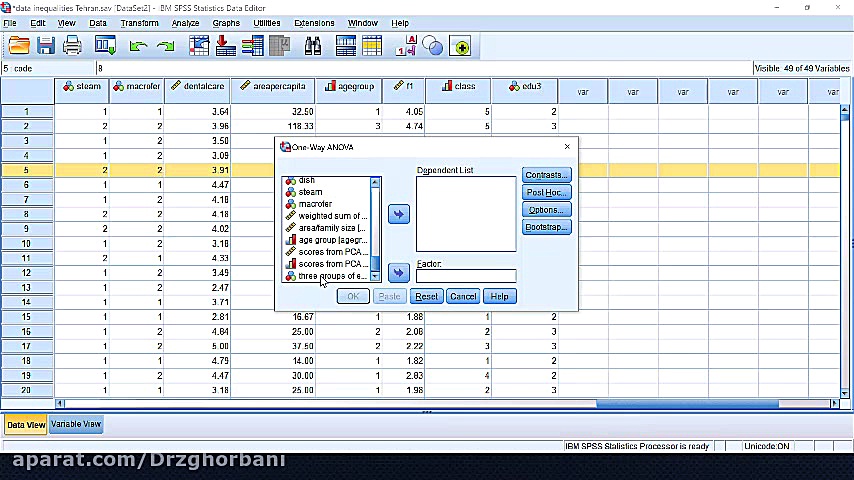This screenshot has width=854, height=480.
Task: Open the Graphs menu
Action: [x=226, y=23]
